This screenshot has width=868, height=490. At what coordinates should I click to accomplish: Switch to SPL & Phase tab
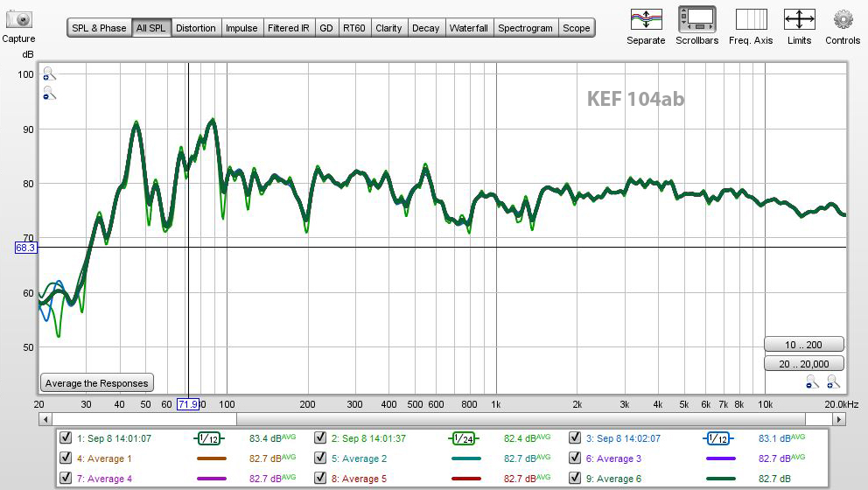pos(99,28)
